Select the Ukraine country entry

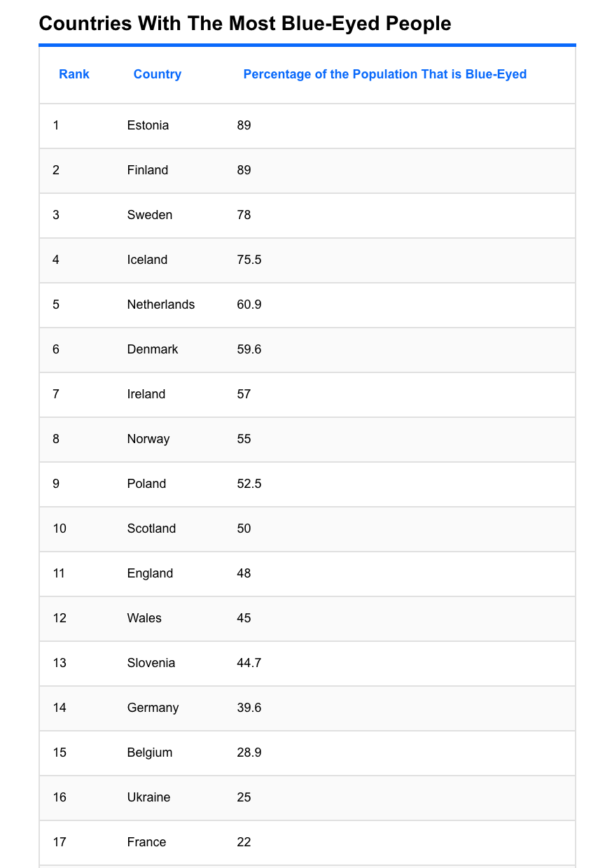tap(148, 797)
